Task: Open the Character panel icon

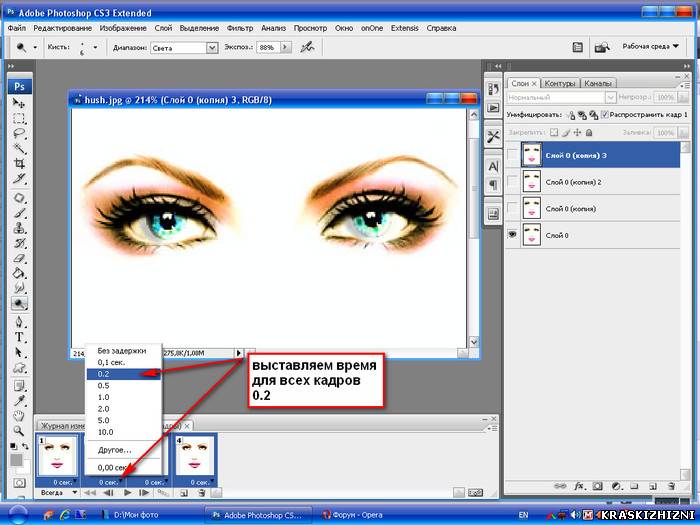Action: coord(493,167)
